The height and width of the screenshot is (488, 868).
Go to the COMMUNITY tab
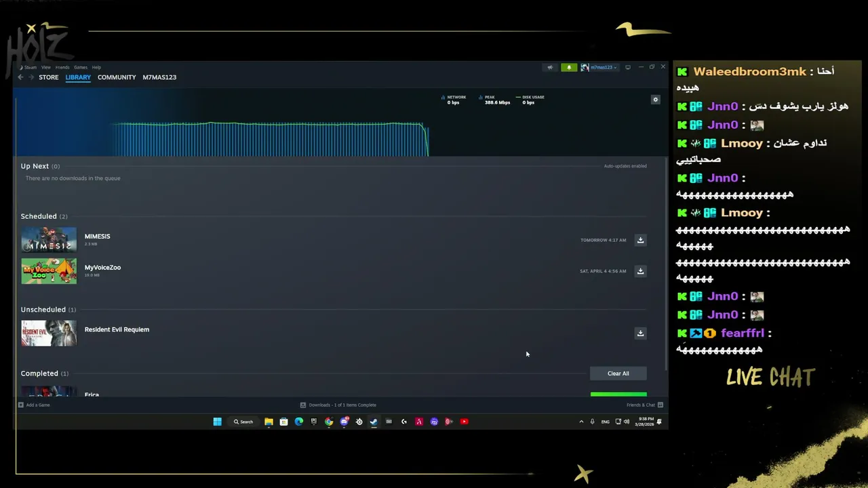point(117,77)
